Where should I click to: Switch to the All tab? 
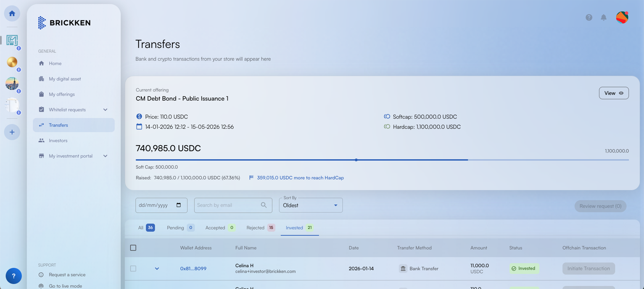(146, 228)
